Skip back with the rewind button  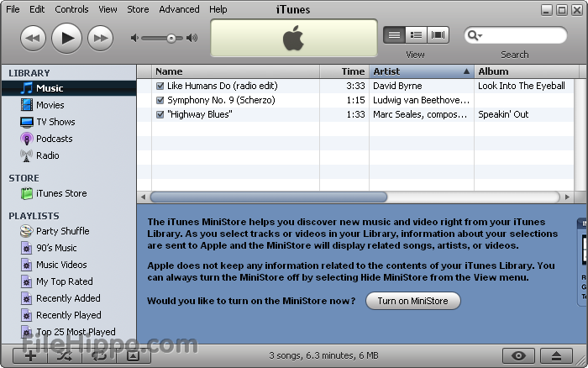pos(33,39)
